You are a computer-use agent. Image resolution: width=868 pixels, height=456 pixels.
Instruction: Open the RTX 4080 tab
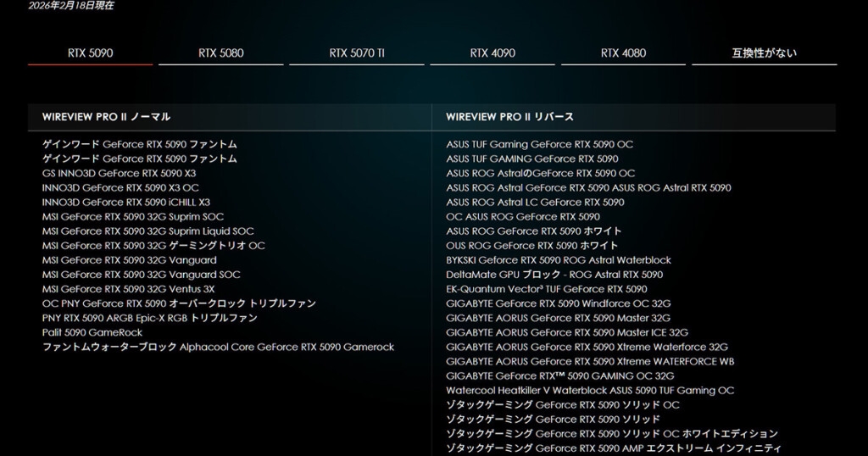(623, 53)
